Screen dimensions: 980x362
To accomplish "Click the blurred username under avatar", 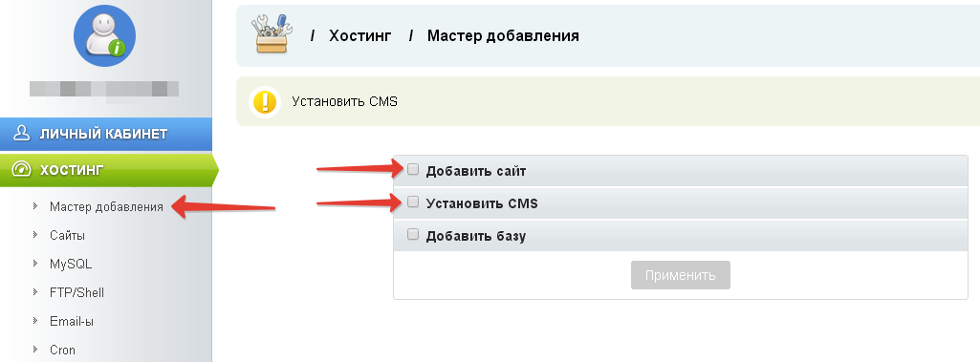I will point(104,89).
